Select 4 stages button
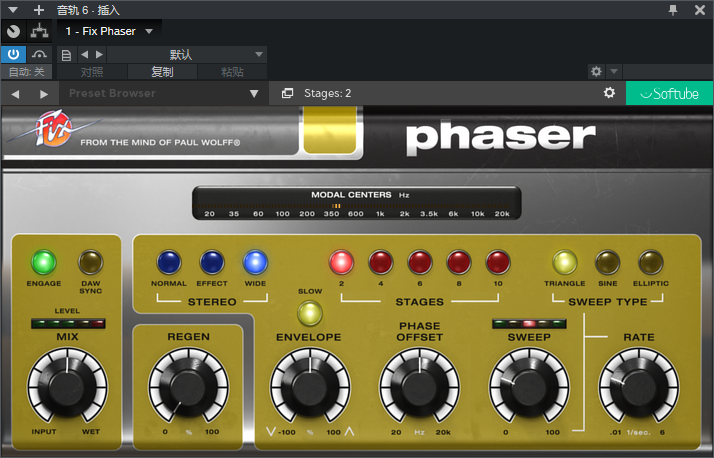Viewport: 714px width, 458px height. (381, 263)
